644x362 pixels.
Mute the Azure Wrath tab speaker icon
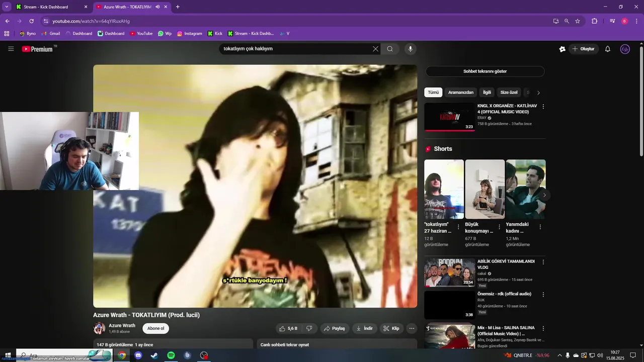(157, 7)
